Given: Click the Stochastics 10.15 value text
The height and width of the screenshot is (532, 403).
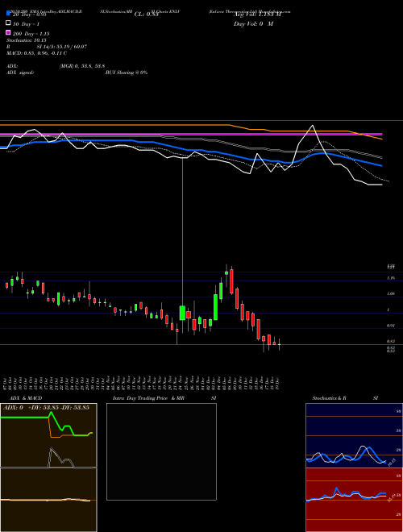Looking at the screenshot, I should click(26, 40).
